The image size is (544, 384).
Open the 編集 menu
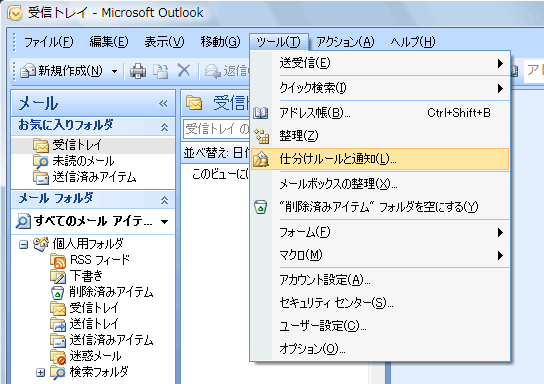109,42
